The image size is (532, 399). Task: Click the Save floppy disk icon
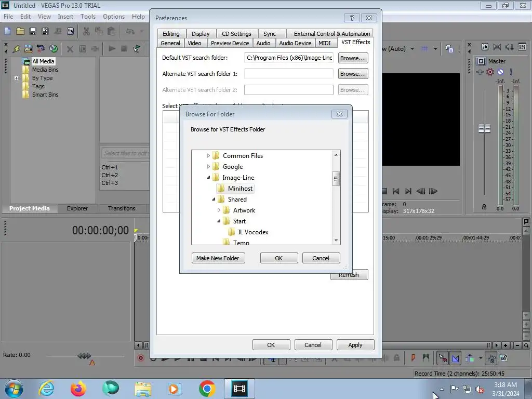[33, 31]
